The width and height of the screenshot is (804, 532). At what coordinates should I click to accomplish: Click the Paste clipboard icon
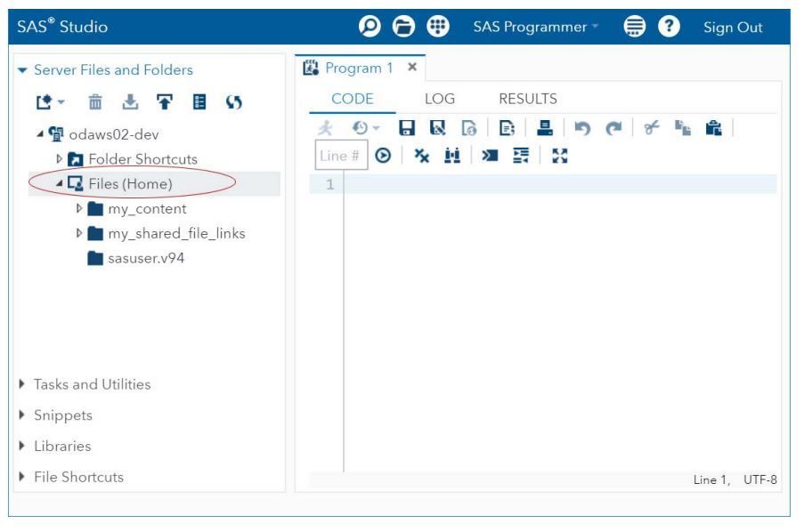(x=713, y=127)
